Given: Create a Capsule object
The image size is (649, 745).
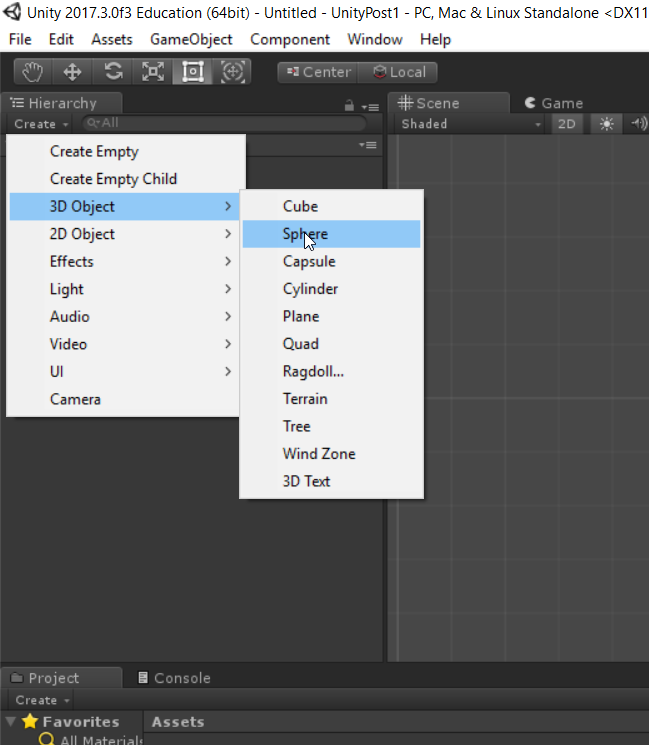Looking at the screenshot, I should pyautogui.click(x=331, y=261).
